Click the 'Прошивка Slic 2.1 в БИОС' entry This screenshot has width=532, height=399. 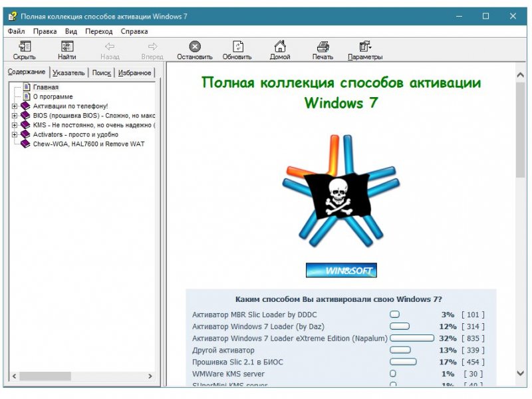click(237, 362)
